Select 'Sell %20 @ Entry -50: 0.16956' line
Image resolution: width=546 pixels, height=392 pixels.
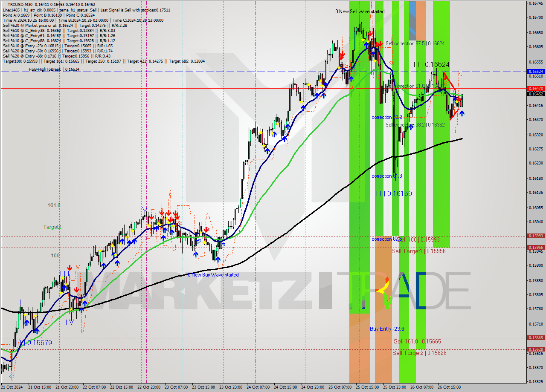pyautogui.click(x=58, y=51)
